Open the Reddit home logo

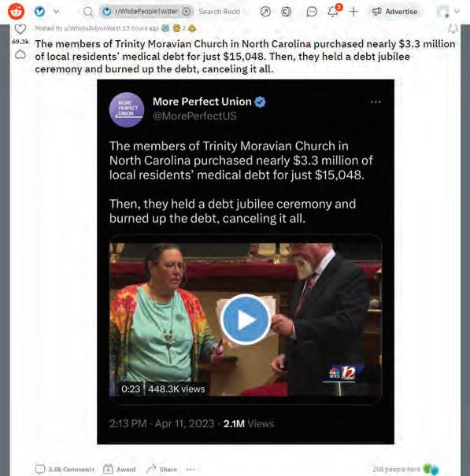16,11
